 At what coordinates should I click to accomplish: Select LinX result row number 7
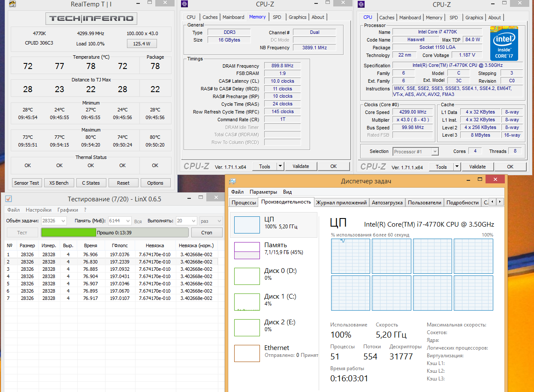pos(112,298)
